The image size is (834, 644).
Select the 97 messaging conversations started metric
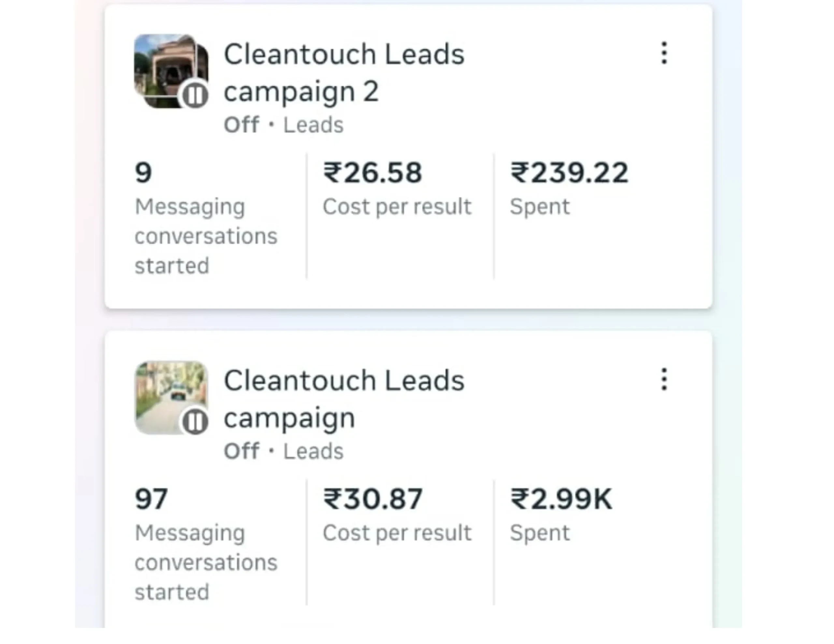tap(151, 499)
